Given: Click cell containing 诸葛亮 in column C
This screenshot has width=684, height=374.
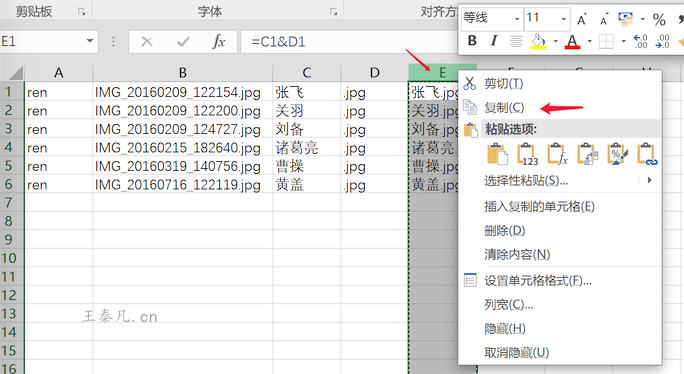Looking at the screenshot, I should (307, 148).
